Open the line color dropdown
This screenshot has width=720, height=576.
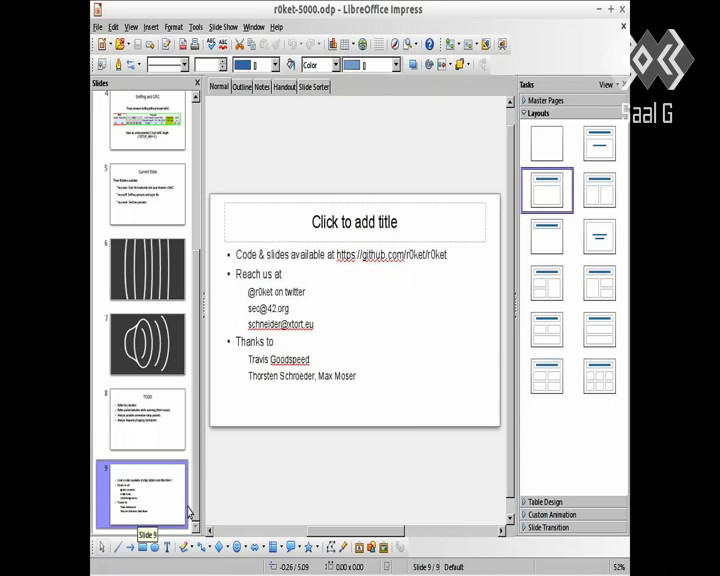[275, 65]
